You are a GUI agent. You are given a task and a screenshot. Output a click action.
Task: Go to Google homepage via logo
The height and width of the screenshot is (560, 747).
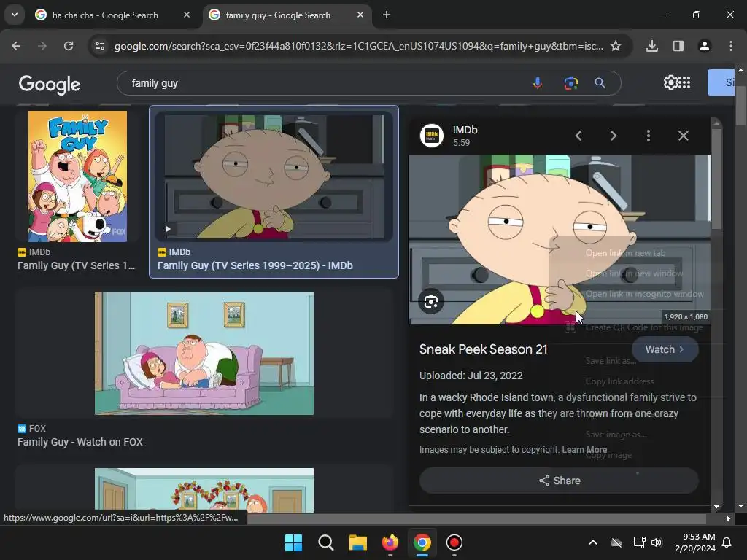tap(49, 85)
